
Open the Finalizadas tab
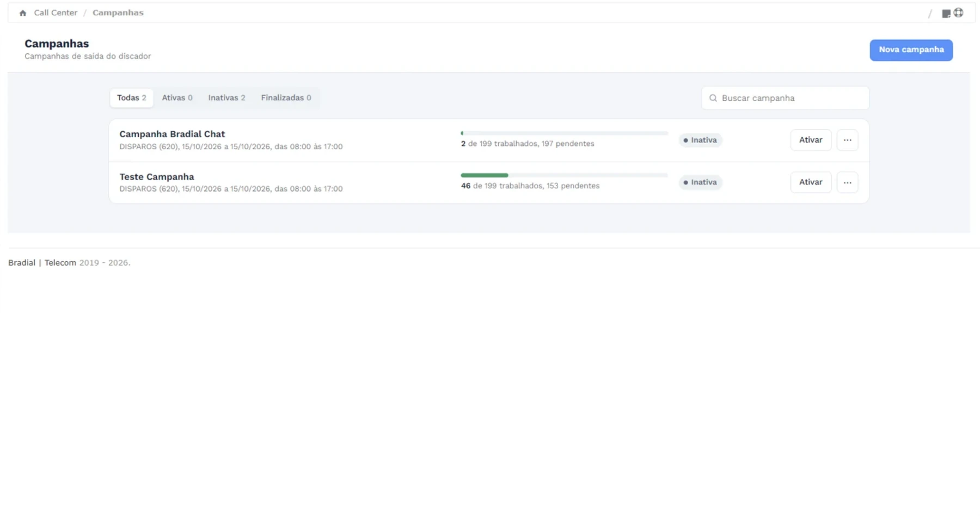(x=286, y=98)
